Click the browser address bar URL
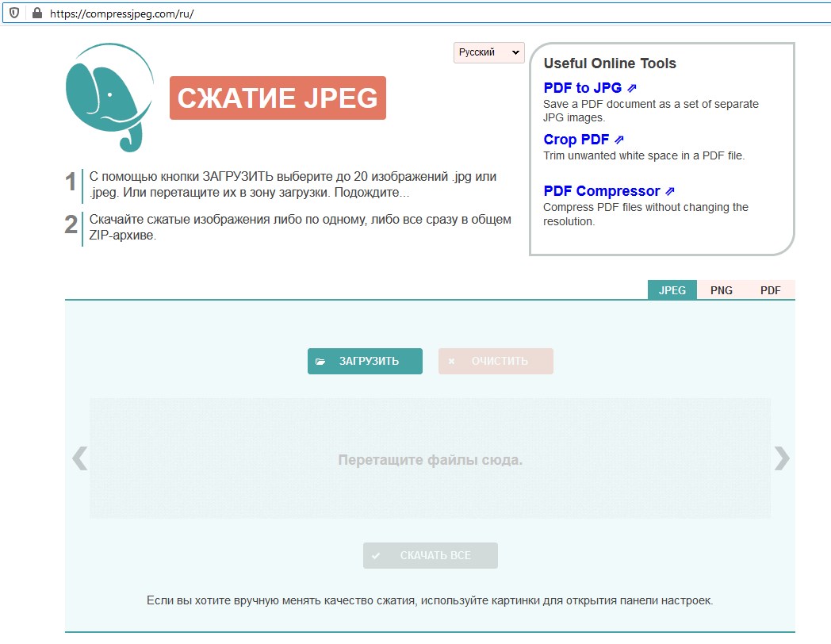 [x=122, y=13]
